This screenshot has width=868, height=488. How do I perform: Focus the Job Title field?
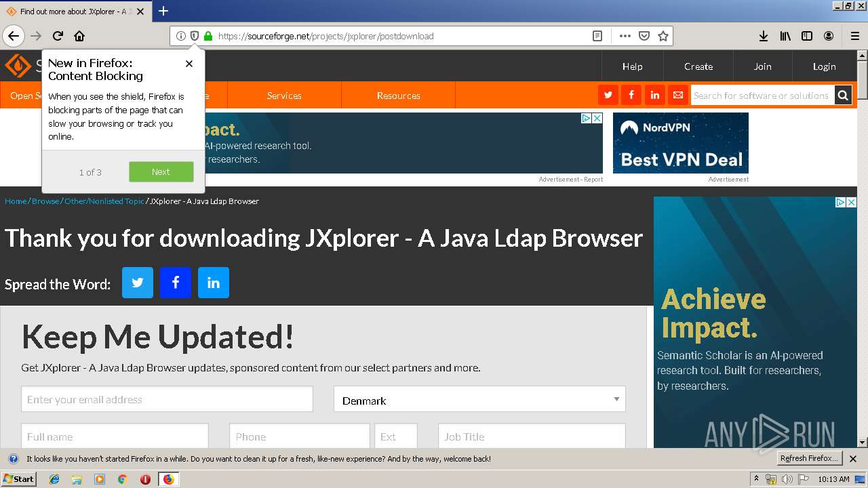pos(532,436)
